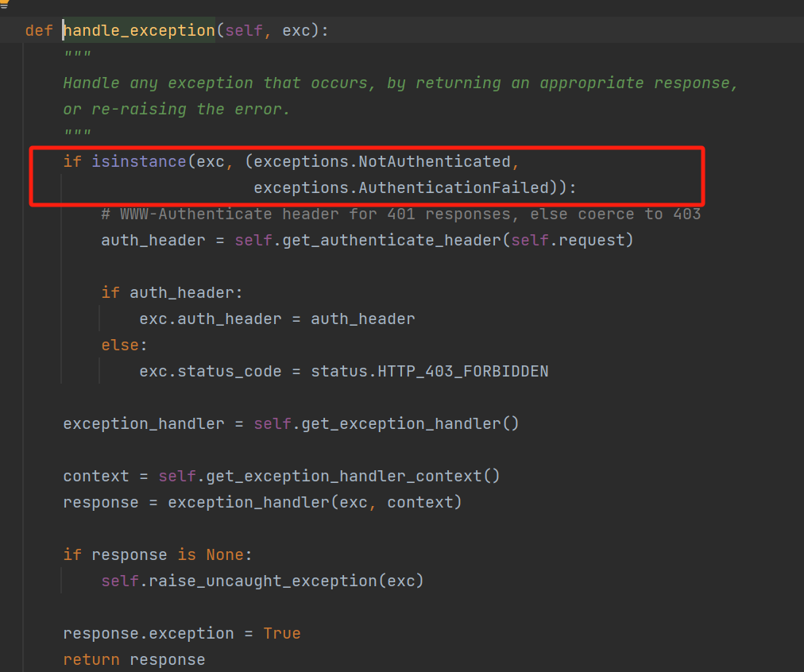Screen dimensions: 804x672
Task: Click 'get_exception_handler_context()' call
Action: point(353,476)
